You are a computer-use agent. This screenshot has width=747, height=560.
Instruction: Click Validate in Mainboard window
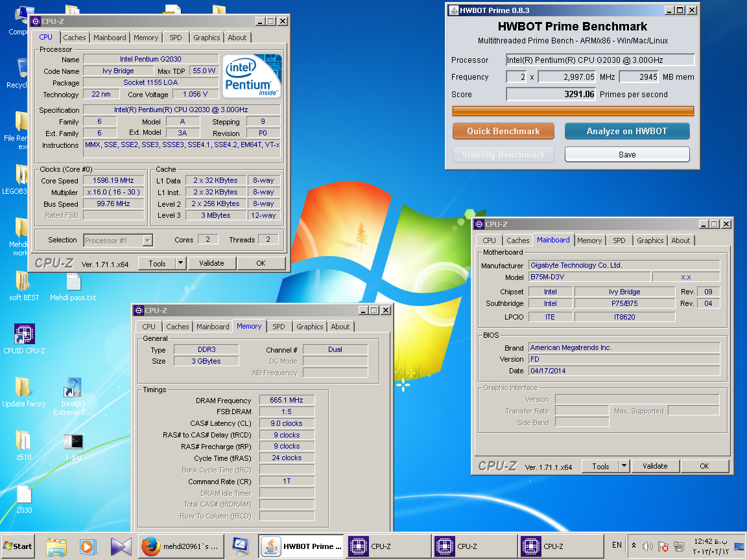click(x=655, y=466)
